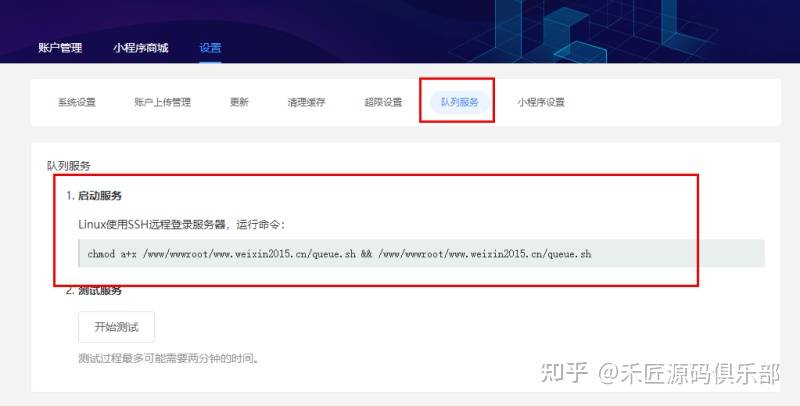Click the 开始测试 button
The width and height of the screenshot is (800, 406).
[116, 327]
